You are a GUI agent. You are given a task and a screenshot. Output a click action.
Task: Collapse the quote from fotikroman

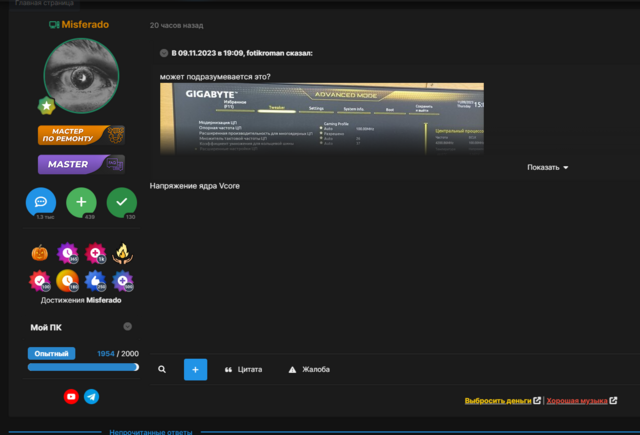point(164,52)
